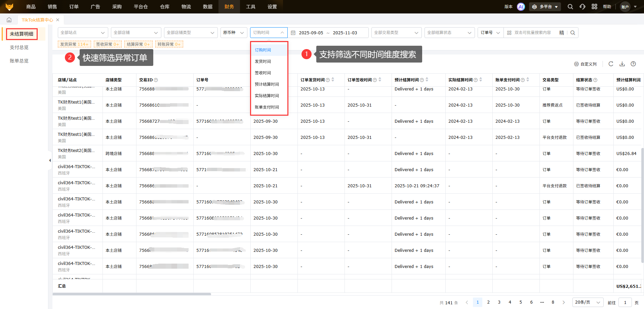644x309 pixels.
Task: Click the 自定义列 button
Action: pyautogui.click(x=586, y=64)
